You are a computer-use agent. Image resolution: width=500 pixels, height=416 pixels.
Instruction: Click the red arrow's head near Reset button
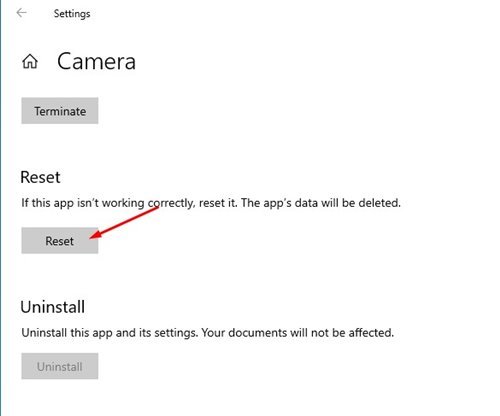(x=94, y=236)
